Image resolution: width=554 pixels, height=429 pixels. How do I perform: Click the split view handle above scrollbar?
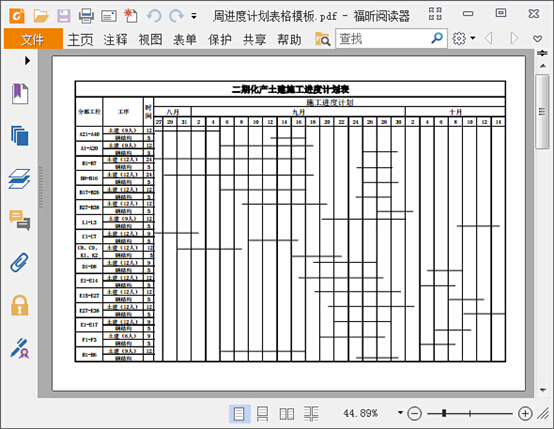542,53
